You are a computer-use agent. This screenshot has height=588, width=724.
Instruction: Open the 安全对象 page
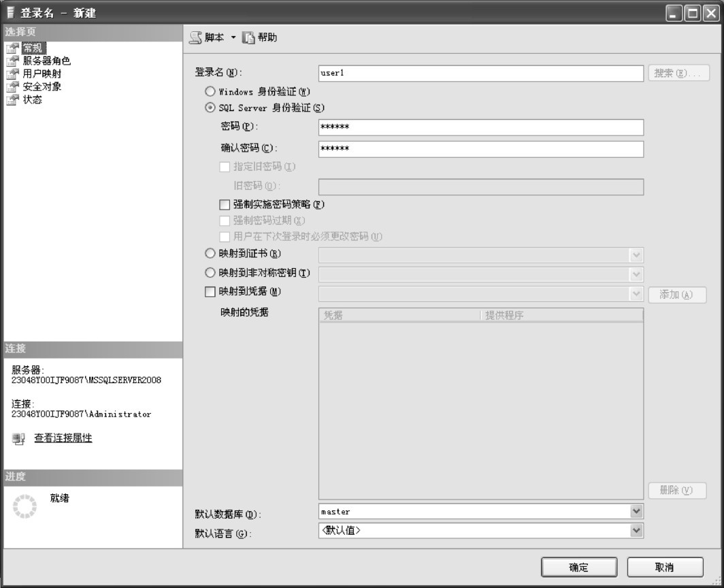coord(42,87)
